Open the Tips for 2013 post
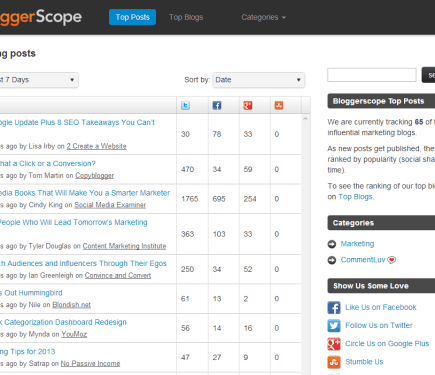 pyautogui.click(x=27, y=352)
